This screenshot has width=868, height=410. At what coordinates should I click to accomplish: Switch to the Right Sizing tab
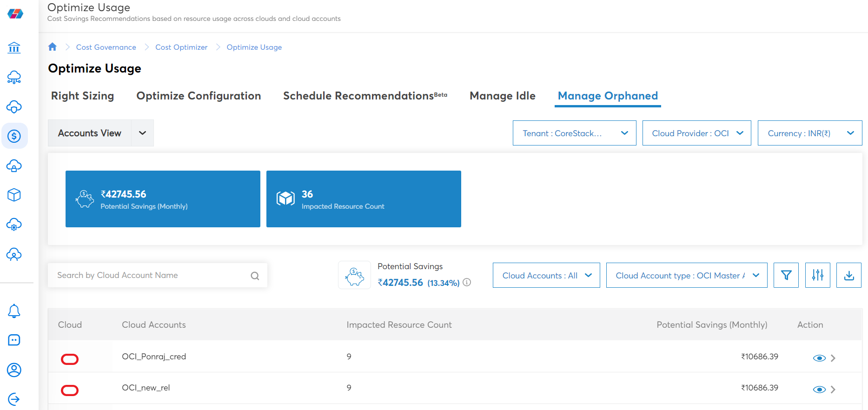click(x=82, y=96)
